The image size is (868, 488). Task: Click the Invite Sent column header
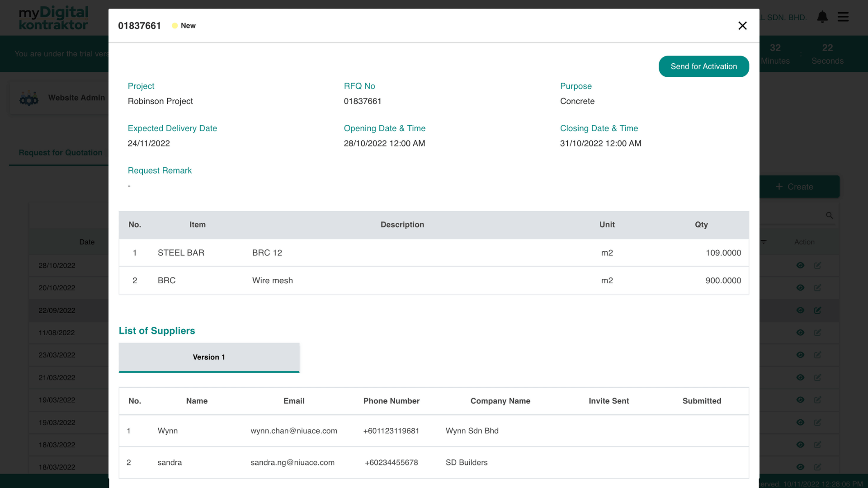pos(609,401)
